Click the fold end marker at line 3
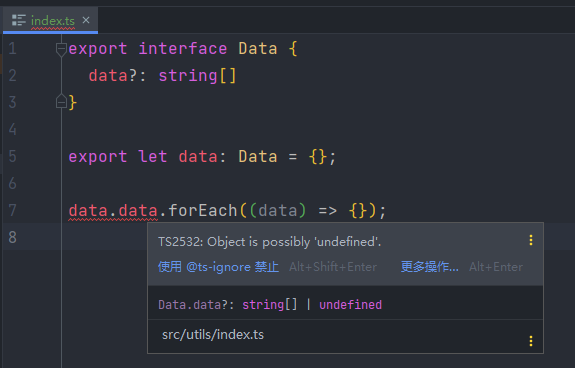Viewport: 575px width, 368px height. click(61, 102)
